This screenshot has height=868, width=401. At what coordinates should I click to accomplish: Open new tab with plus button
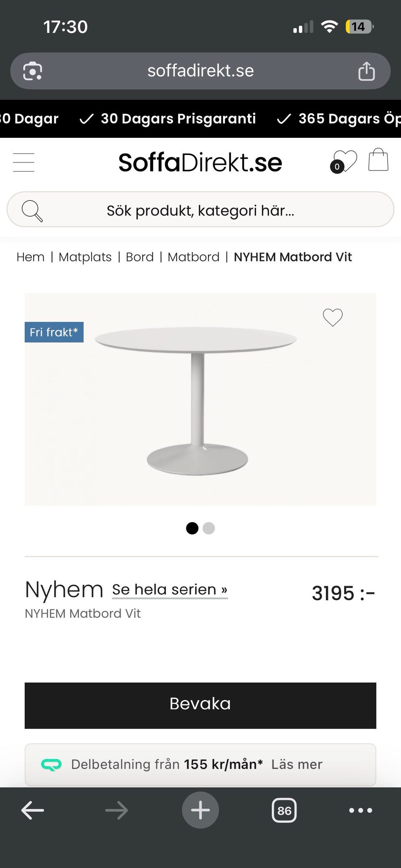coord(200,810)
